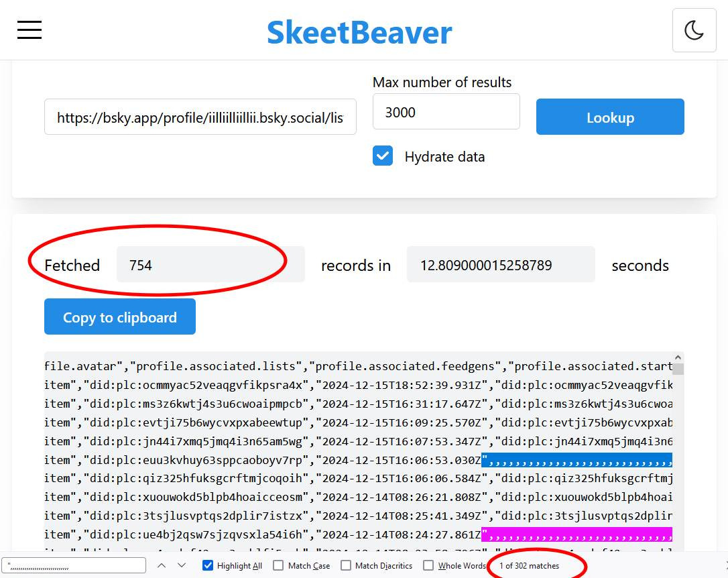Screen dimensions: 728x578
Task: Click the results textarea scroll-up arrow
Action: [678, 357]
